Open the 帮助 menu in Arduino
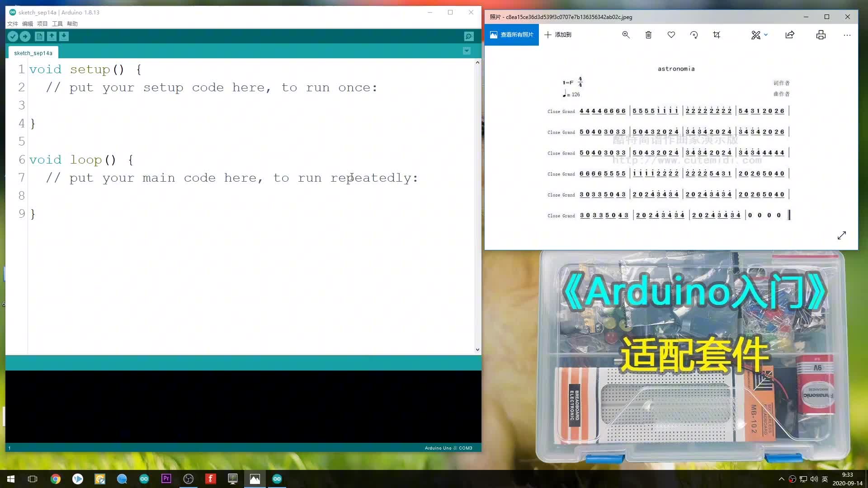This screenshot has width=868, height=488. 72,24
